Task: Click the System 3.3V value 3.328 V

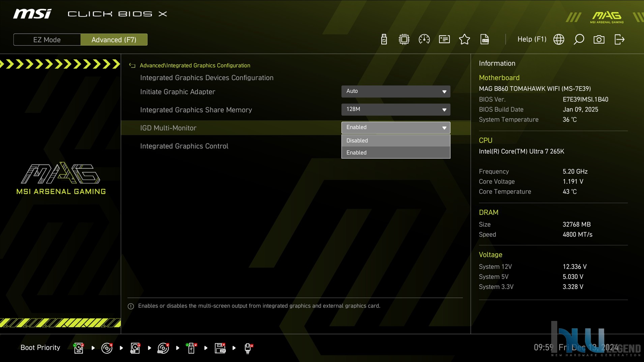Action: click(x=573, y=287)
